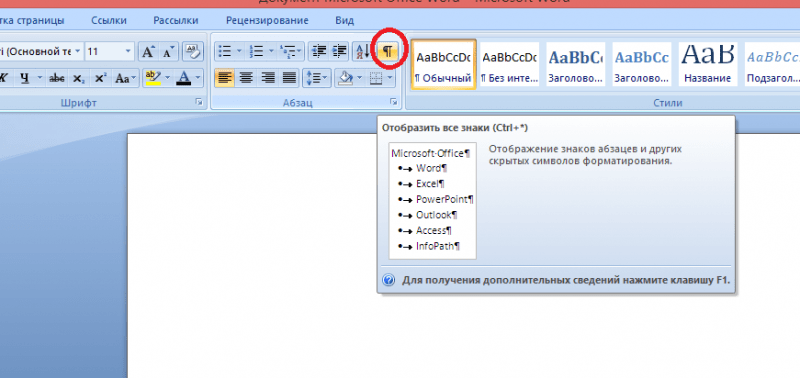Expand the highlight color dropdown arrow
This screenshot has width=800, height=378.
point(167,78)
